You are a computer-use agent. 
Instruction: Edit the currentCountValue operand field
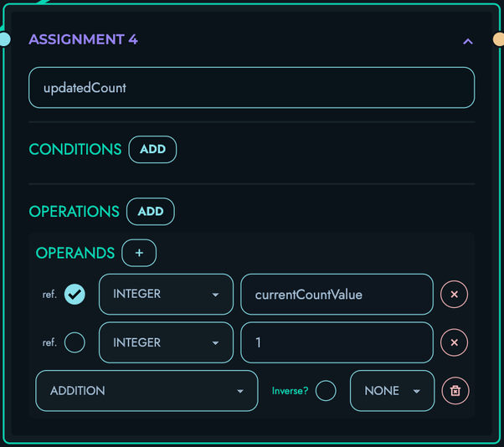click(337, 294)
